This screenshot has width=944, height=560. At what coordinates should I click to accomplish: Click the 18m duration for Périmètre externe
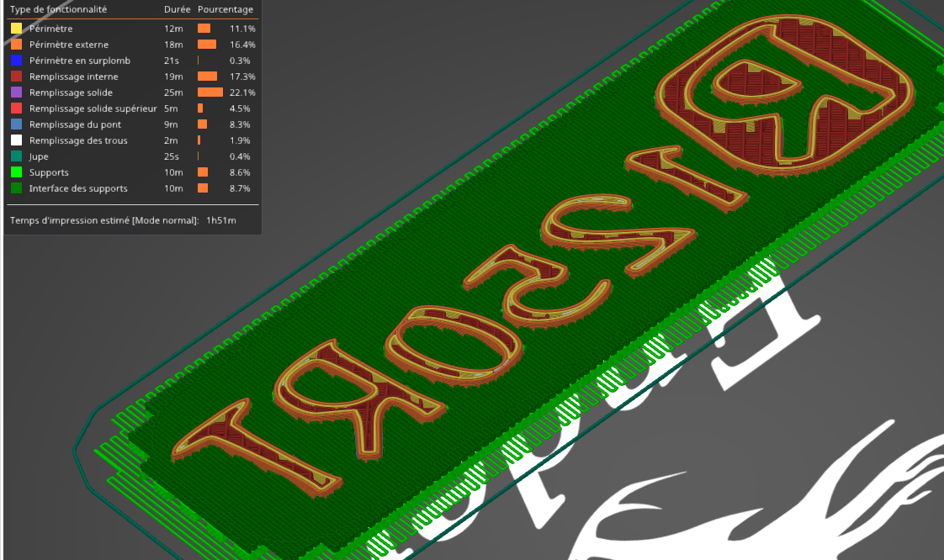173,45
